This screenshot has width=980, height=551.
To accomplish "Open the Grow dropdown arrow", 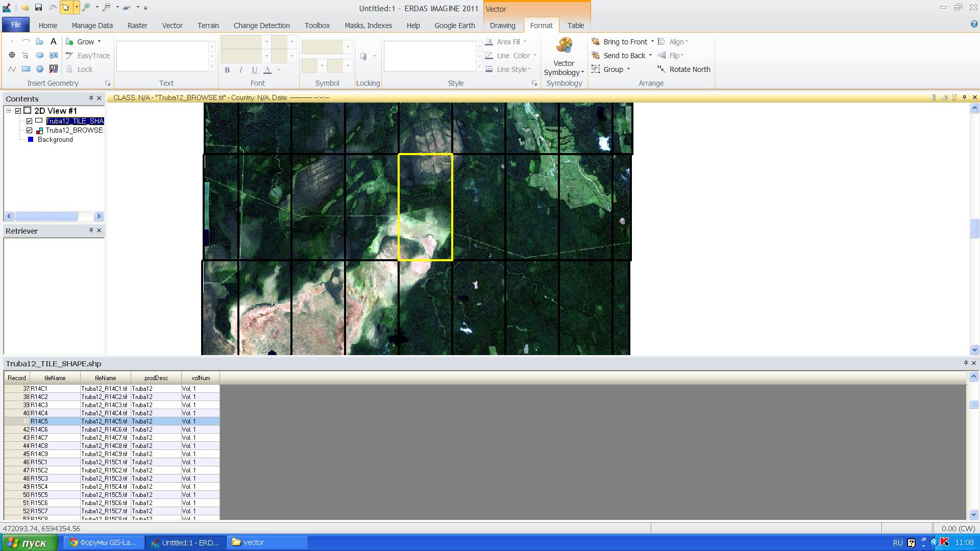I will (99, 42).
